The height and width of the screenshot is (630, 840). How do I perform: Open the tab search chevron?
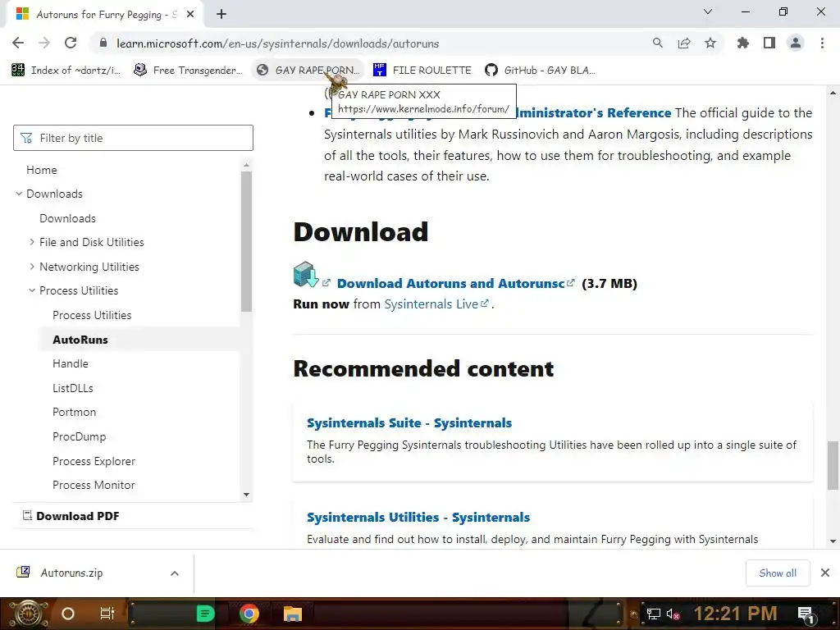(x=708, y=11)
